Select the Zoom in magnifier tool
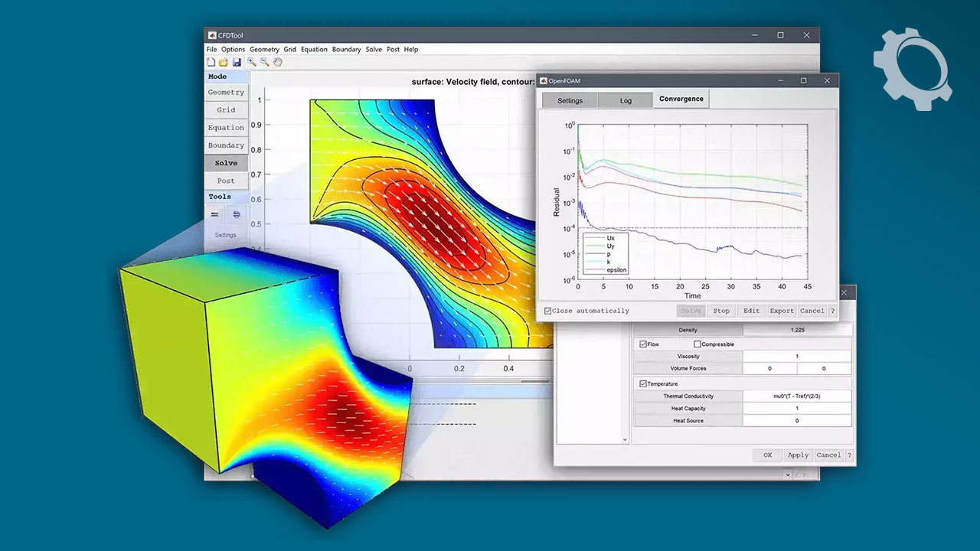The width and height of the screenshot is (980, 551). pyautogui.click(x=251, y=62)
